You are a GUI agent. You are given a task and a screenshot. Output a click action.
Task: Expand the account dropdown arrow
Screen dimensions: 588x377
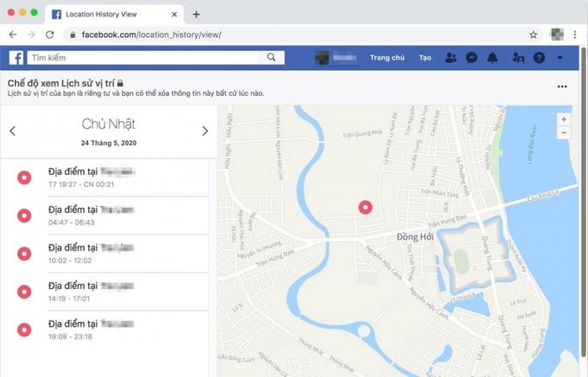click(560, 58)
